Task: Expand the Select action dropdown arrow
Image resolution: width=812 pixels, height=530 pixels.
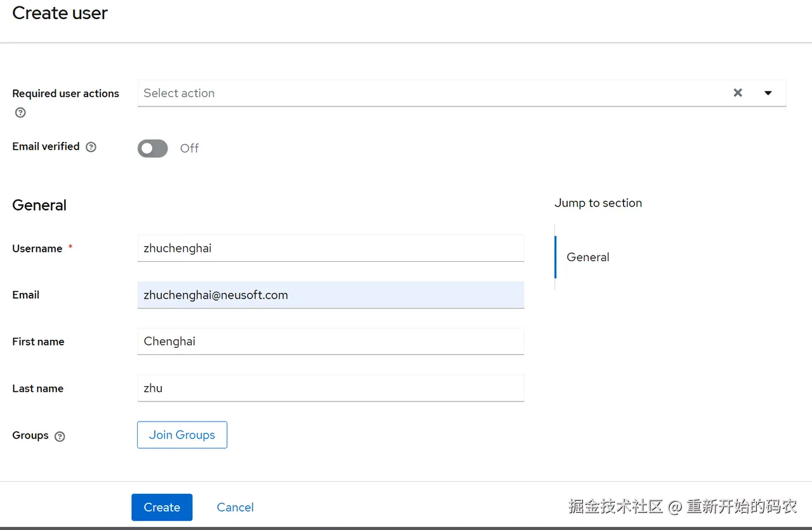Action: point(768,93)
